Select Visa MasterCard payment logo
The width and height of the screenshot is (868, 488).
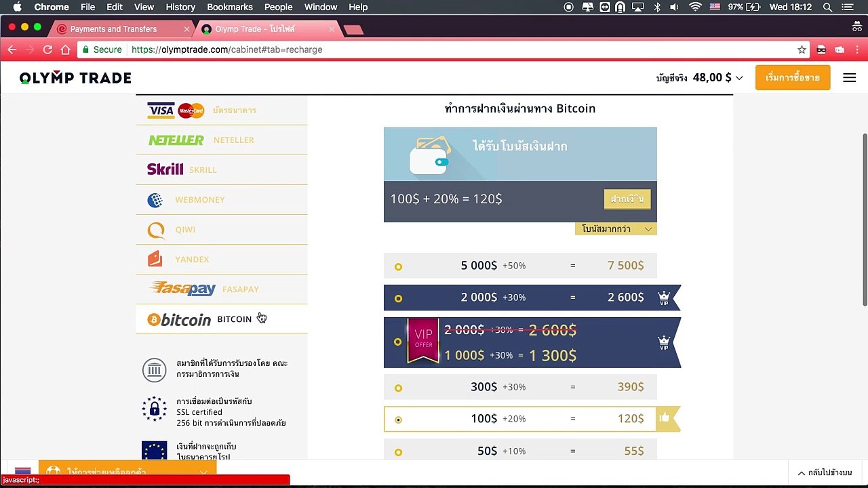[176, 110]
